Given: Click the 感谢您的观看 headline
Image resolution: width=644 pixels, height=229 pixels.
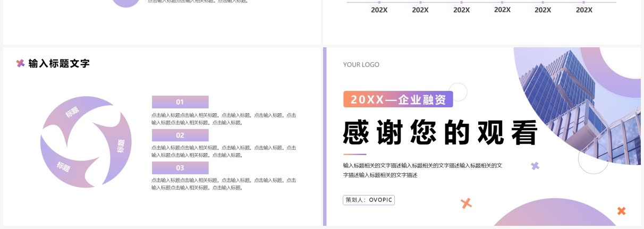Looking at the screenshot, I should 440,133.
